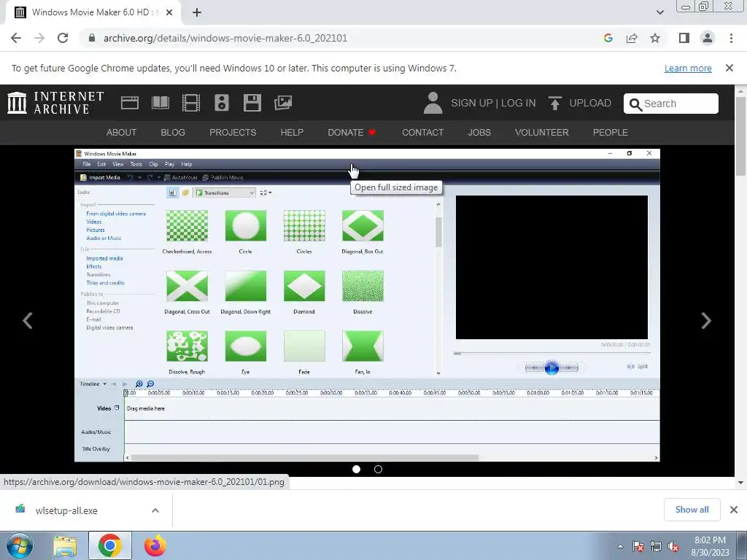747x560 pixels.
Task: Show hidden tray icons arrow
Action: (x=620, y=546)
